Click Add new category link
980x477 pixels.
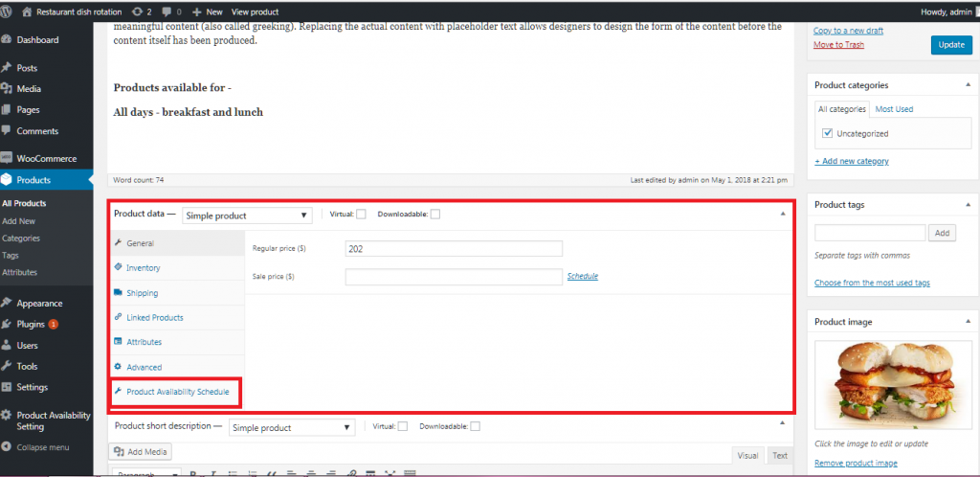tap(851, 161)
